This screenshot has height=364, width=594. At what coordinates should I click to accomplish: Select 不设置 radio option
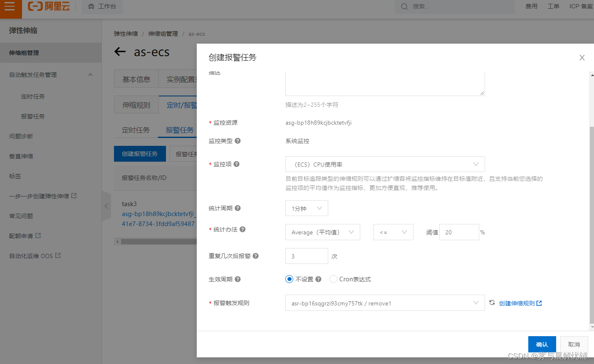[x=289, y=279]
